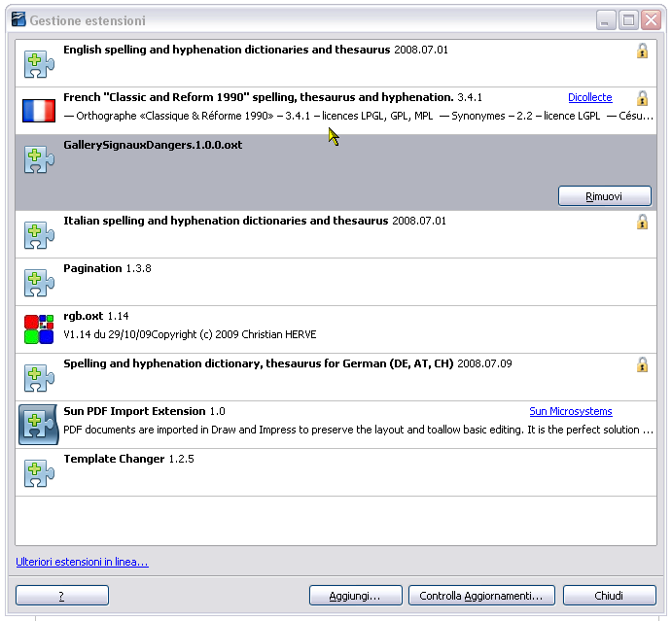Click the Aggiungi... button

(355, 596)
